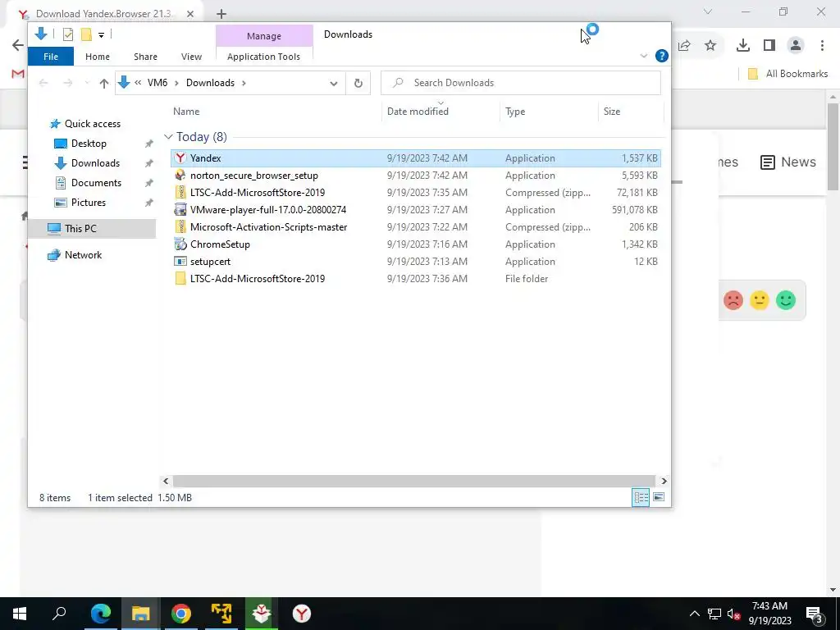
Task: Open the View ribbon tab
Action: [x=191, y=57]
